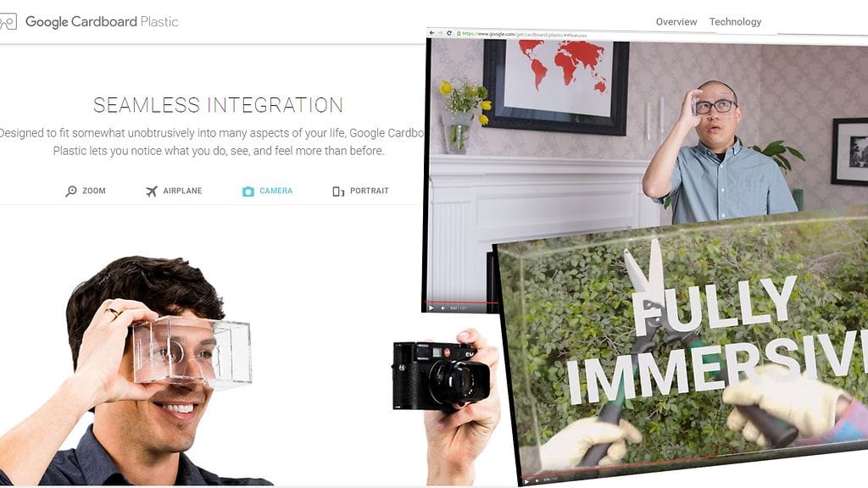Select the Airplane mode icon
Screen dimensions: 868x488
tap(151, 191)
